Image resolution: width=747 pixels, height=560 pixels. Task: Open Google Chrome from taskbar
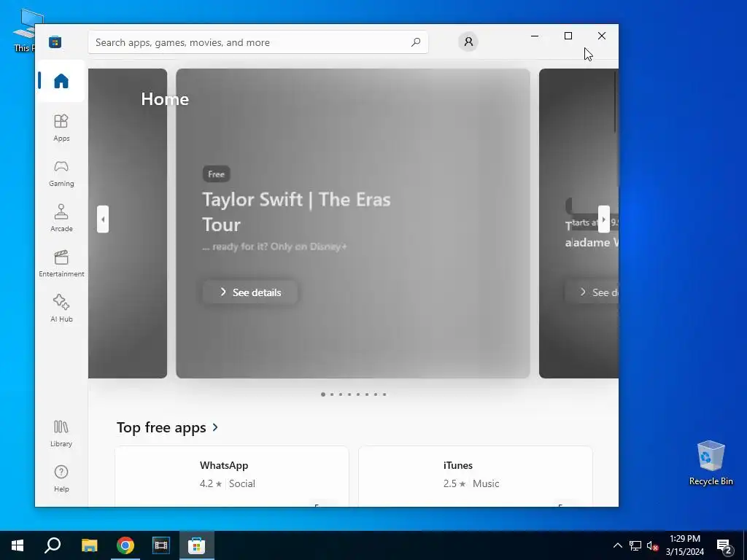point(125,545)
